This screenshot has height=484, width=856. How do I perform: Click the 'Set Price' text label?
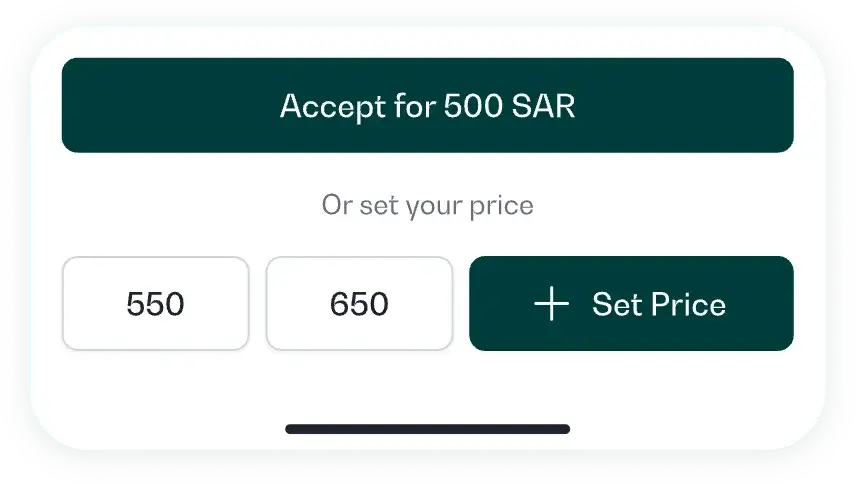click(x=658, y=304)
